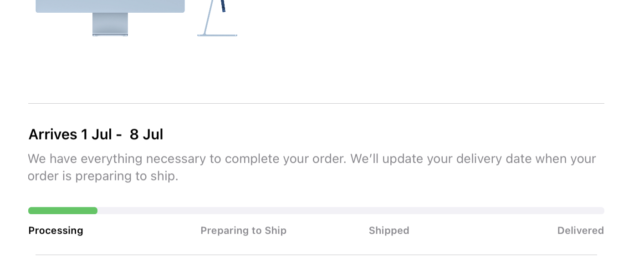Image resolution: width=644 pixels, height=276 pixels.
Task: Click the divider line above Arrives heading
Action: (x=316, y=104)
